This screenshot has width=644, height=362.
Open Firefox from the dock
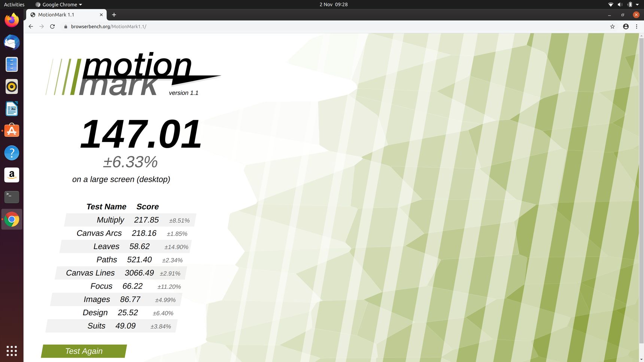[12, 20]
